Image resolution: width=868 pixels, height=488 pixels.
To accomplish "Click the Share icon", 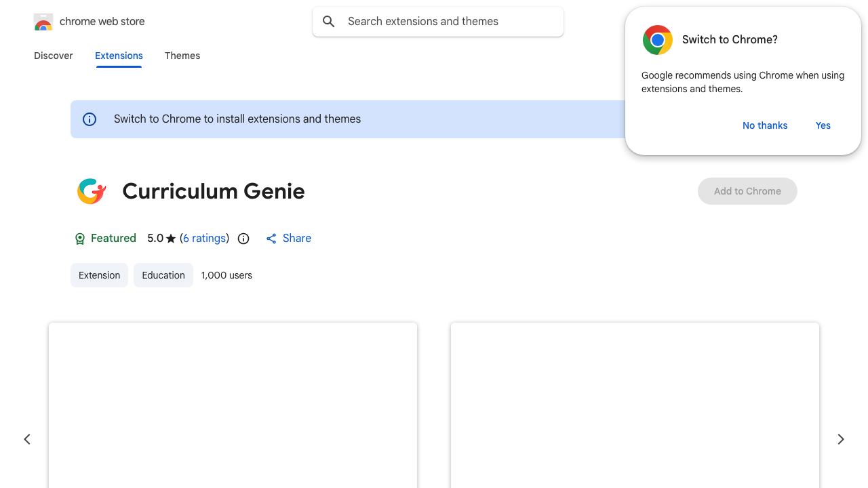I will [271, 239].
